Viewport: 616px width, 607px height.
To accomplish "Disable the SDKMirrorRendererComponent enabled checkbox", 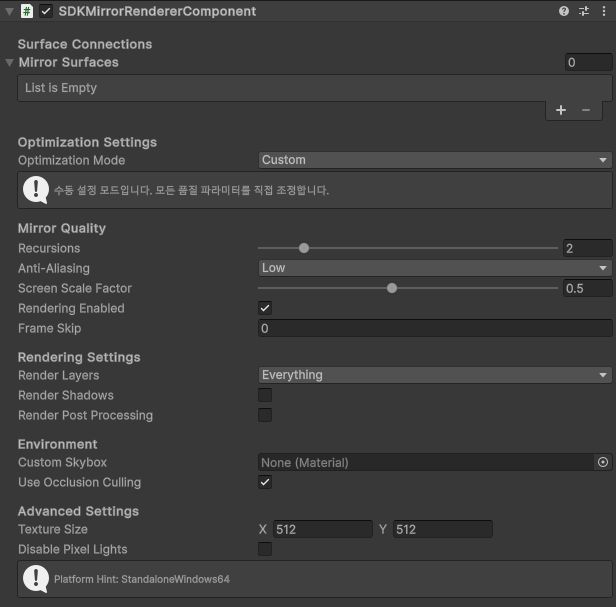I will coord(46,11).
